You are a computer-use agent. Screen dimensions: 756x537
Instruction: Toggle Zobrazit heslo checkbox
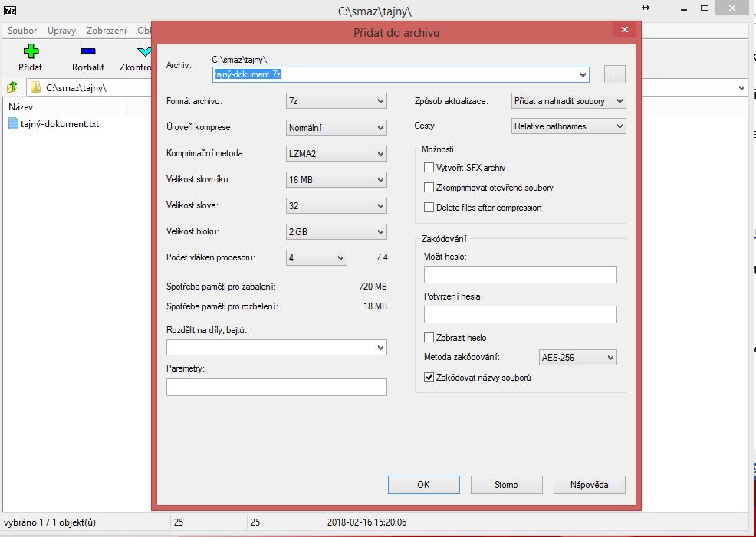[429, 338]
